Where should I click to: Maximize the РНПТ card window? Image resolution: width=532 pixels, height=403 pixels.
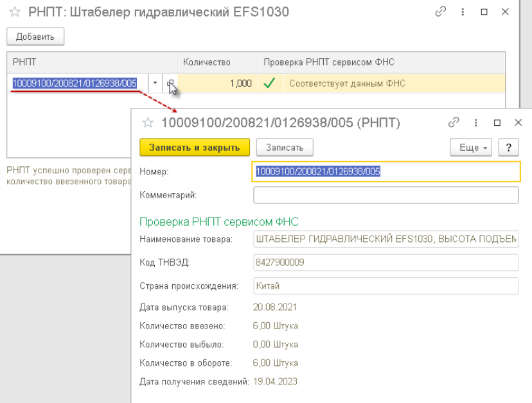coord(497,123)
